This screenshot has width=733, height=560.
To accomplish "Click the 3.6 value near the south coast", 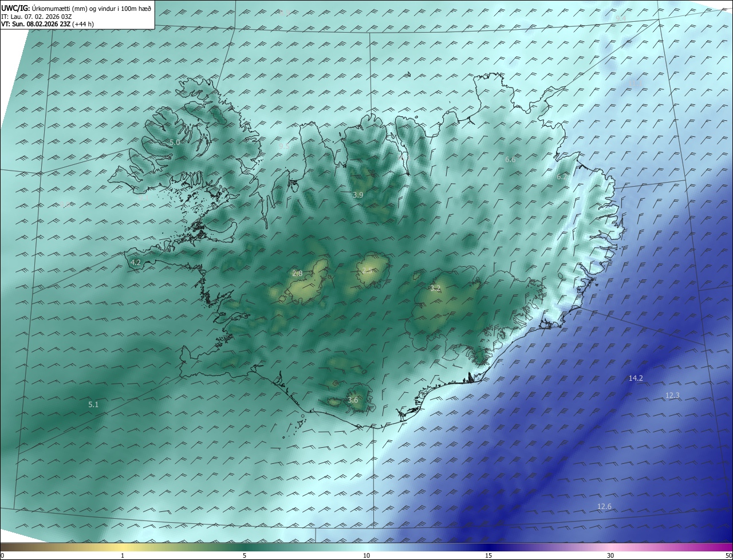I will click(353, 400).
